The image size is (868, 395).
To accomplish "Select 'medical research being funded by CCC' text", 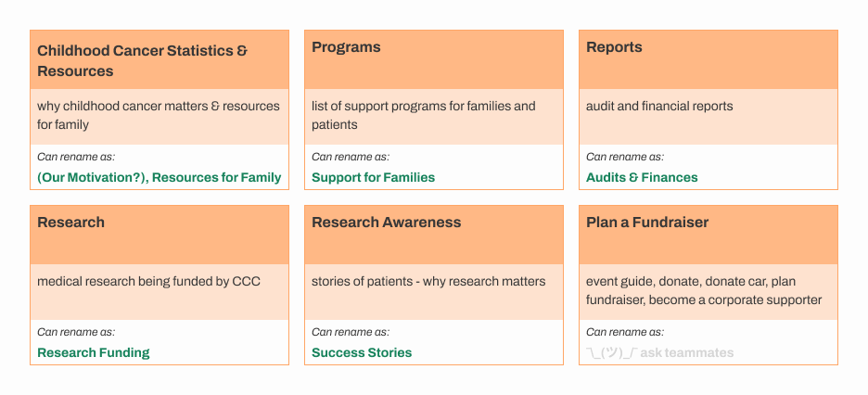I will click(x=148, y=282).
